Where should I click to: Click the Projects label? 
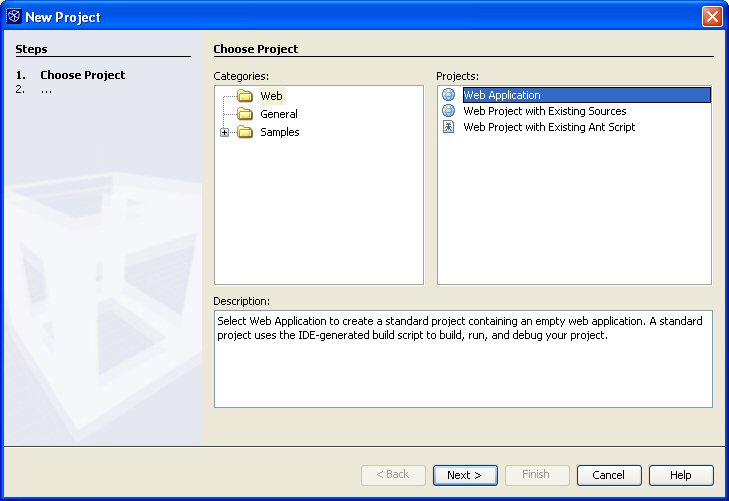pos(457,76)
